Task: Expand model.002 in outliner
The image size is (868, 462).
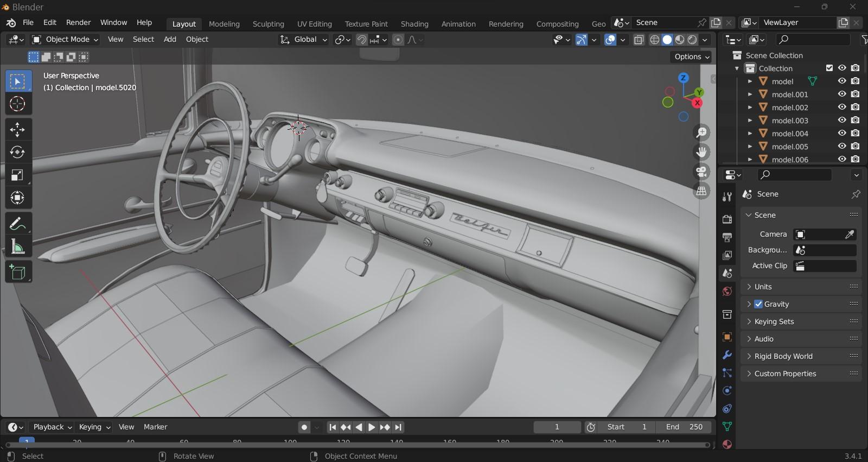Action: tap(750, 107)
